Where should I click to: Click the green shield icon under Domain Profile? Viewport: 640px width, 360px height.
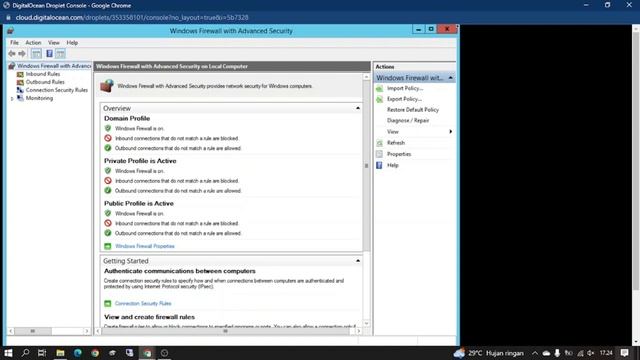108,128
